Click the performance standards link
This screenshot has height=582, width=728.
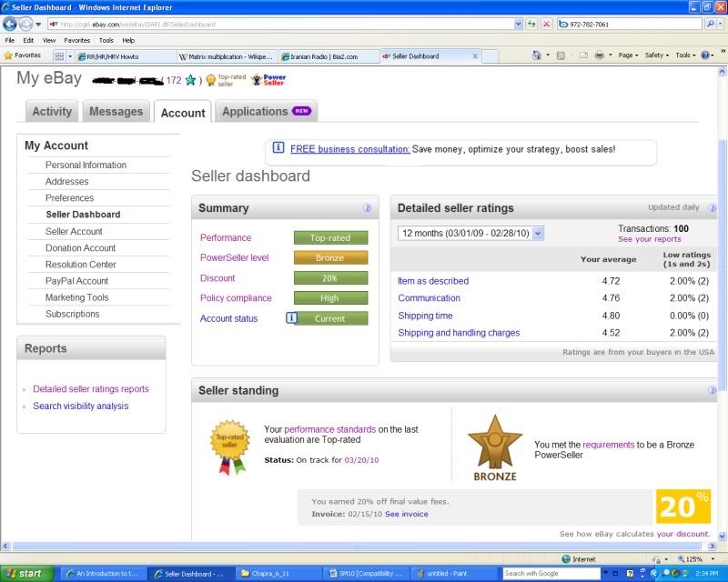(330, 429)
